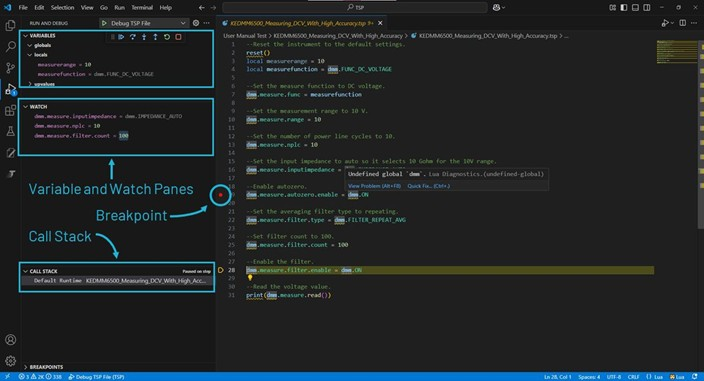
Task: Click the title bar search box showing TSP
Action: 355,8
